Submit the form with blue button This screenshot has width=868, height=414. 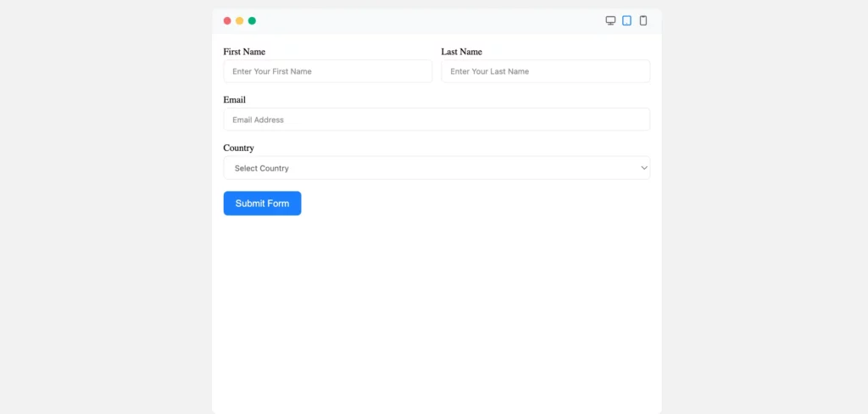point(263,204)
